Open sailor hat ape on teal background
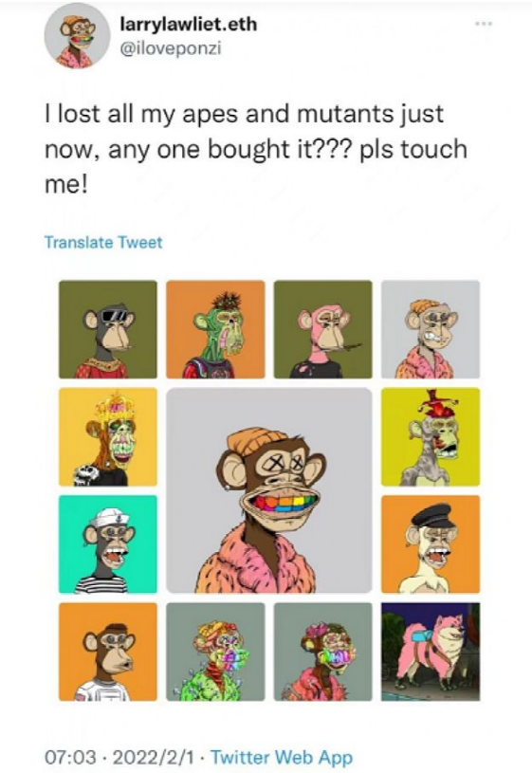532x773 pixels. (x=108, y=544)
